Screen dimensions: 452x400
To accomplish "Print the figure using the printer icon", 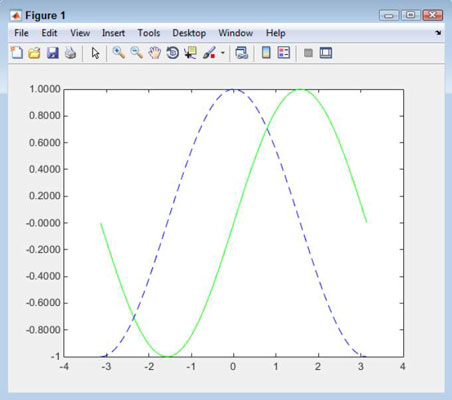I will [x=70, y=53].
